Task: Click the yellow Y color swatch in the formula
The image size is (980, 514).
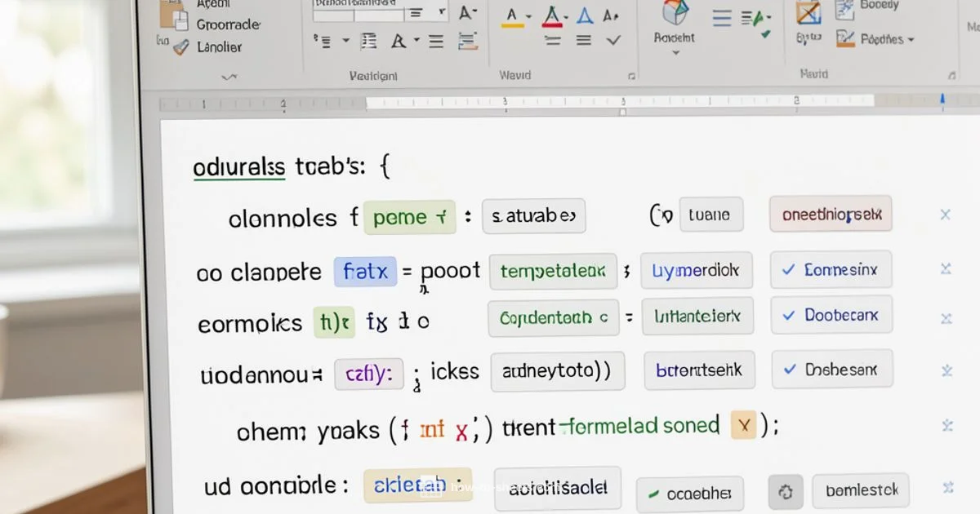Action: (743, 425)
